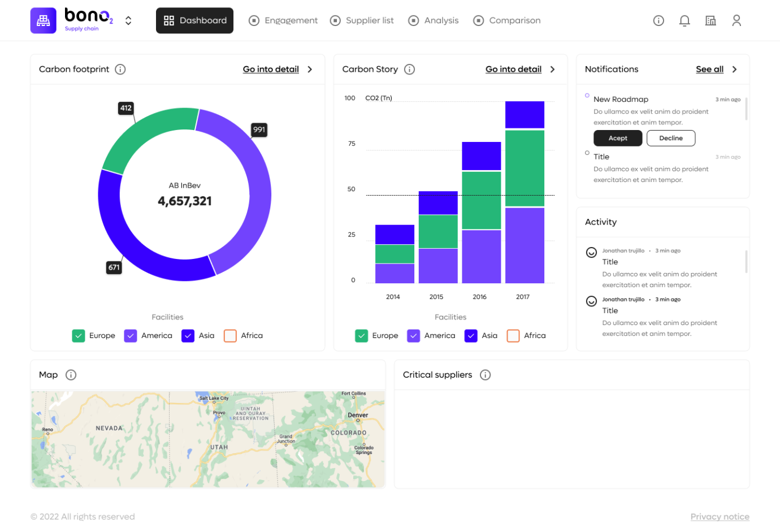Open the Privacy notice link

(720, 517)
